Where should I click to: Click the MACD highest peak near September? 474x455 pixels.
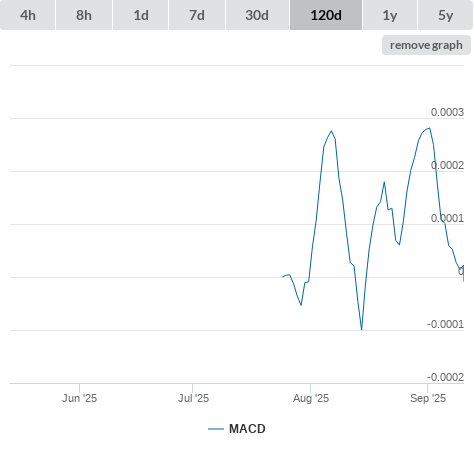pyautogui.click(x=429, y=128)
